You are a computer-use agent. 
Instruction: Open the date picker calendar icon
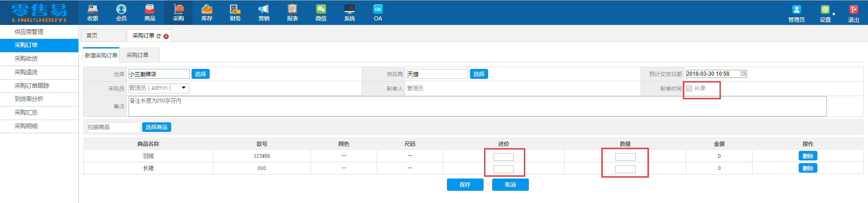tap(743, 73)
